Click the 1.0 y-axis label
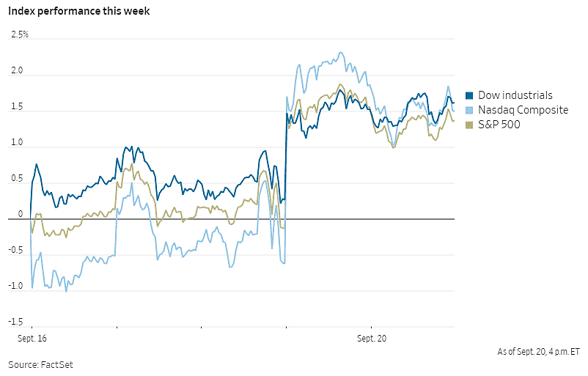Image resolution: width=588 pixels, height=376 pixels. point(16,144)
